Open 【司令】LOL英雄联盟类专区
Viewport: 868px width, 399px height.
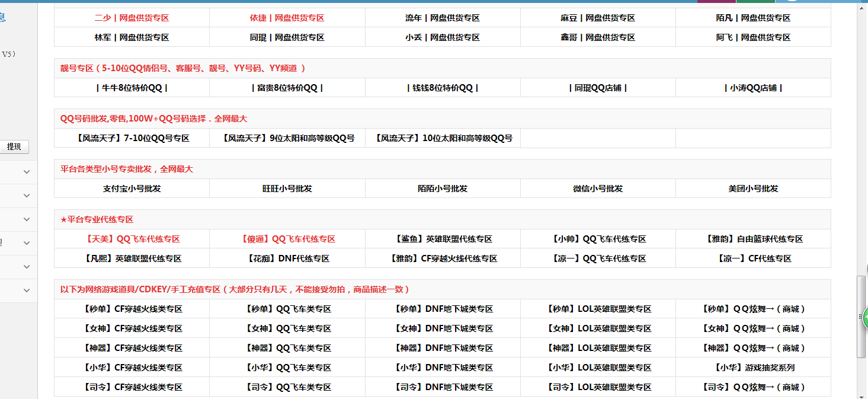point(598,387)
